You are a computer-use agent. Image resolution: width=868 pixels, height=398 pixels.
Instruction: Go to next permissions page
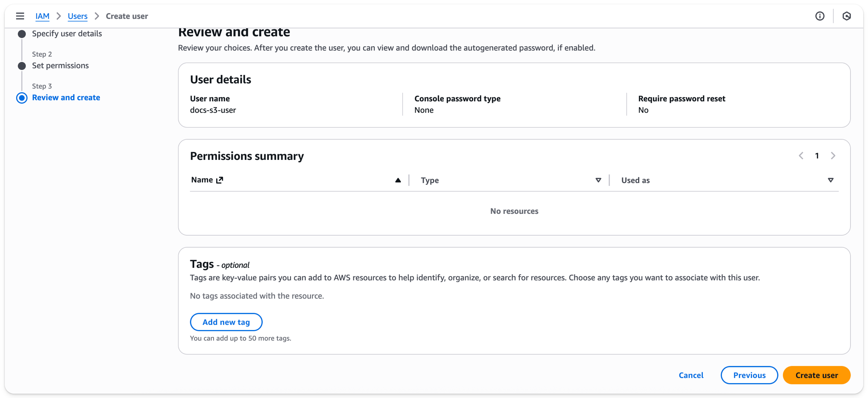pos(834,156)
